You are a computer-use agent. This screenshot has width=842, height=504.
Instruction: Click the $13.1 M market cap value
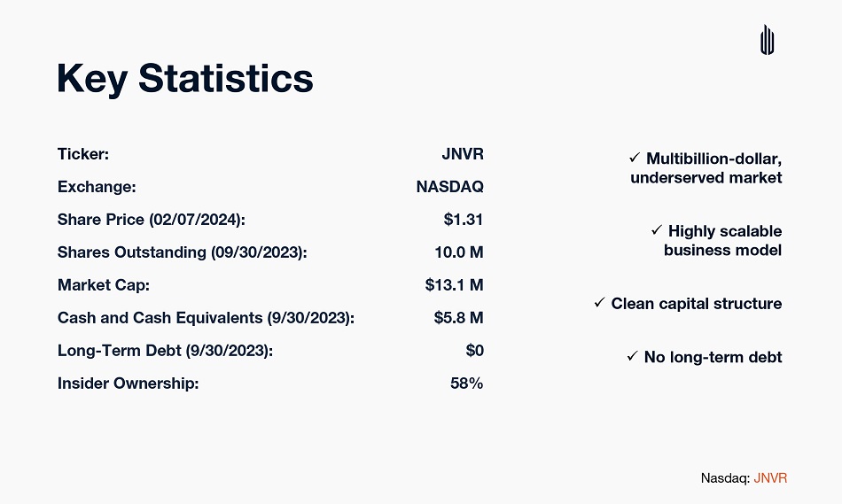[x=454, y=285]
